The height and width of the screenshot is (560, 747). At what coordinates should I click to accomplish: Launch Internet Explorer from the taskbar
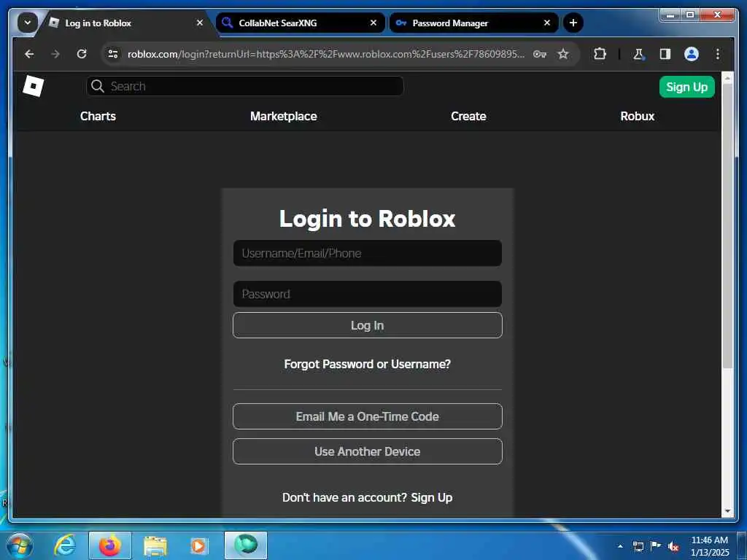coord(65,545)
